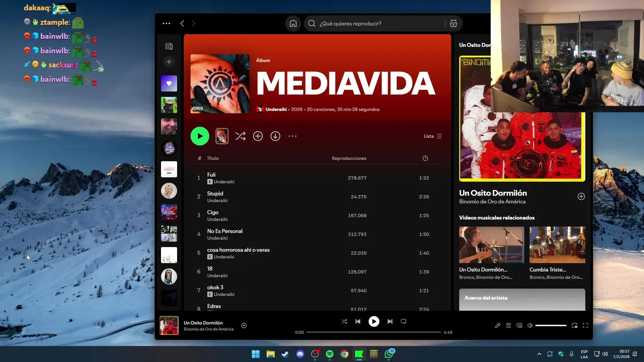The image size is (644, 362).
Task: Download the MEDIAVIDA album
Action: point(275,136)
